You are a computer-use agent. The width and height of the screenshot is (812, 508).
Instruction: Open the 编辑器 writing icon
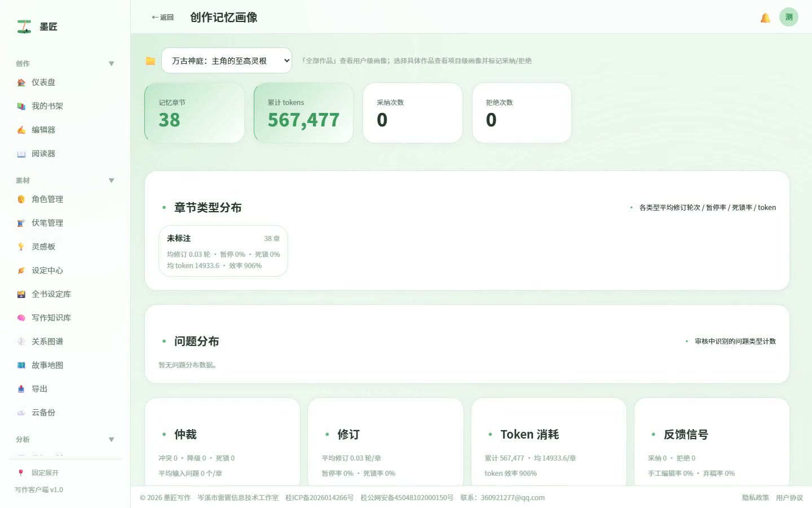coord(21,130)
